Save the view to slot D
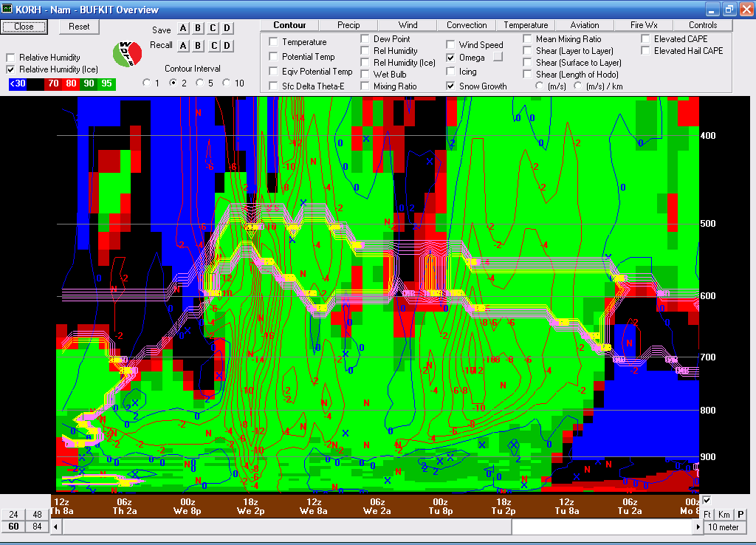756x545 pixels. (x=227, y=29)
